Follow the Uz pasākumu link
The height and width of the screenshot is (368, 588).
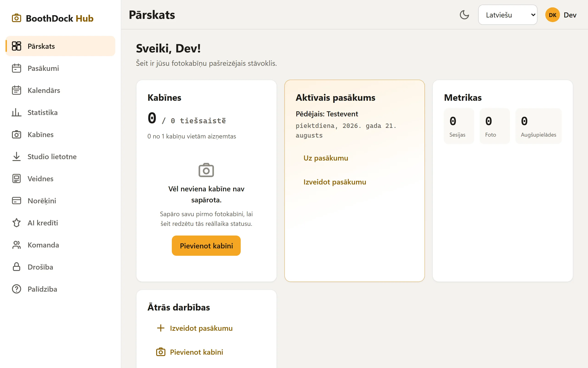326,158
